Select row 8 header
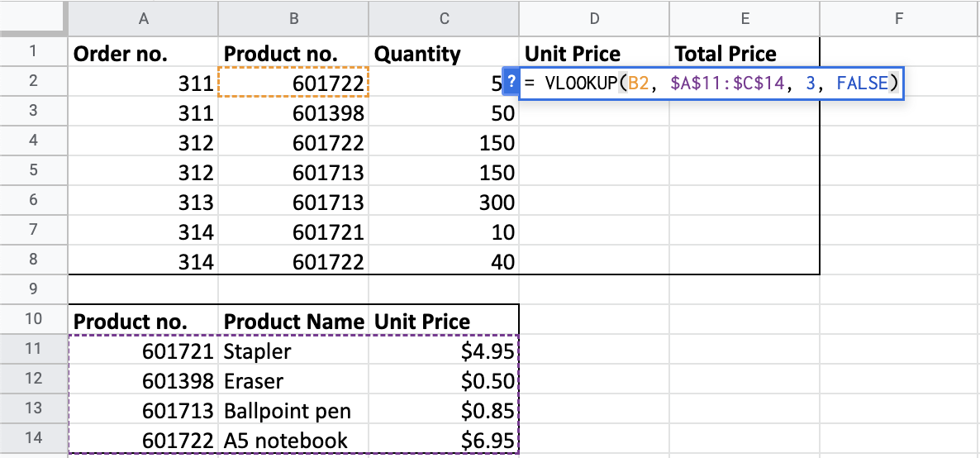This screenshot has height=458, width=980. [x=33, y=260]
